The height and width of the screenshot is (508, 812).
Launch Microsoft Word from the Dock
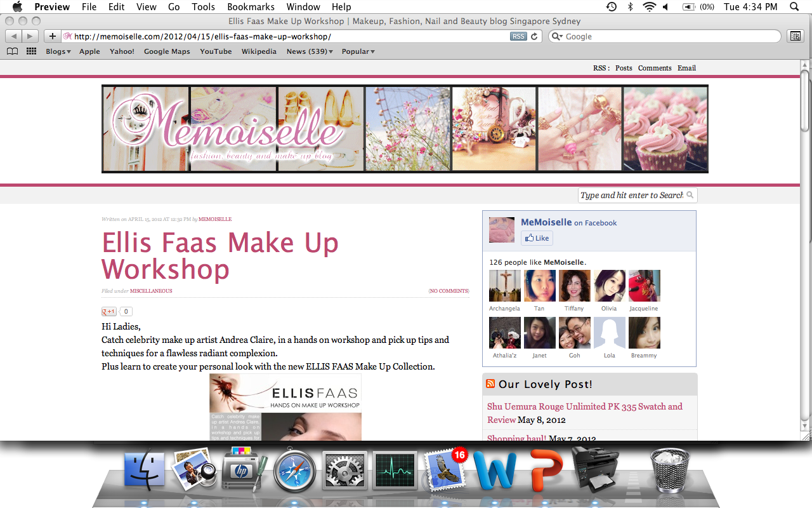coord(494,471)
